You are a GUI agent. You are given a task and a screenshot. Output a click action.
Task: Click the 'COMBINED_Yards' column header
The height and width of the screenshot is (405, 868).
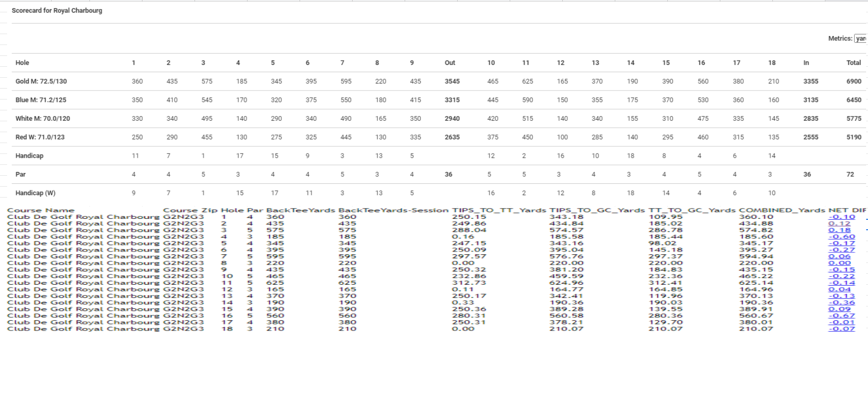tap(782, 210)
